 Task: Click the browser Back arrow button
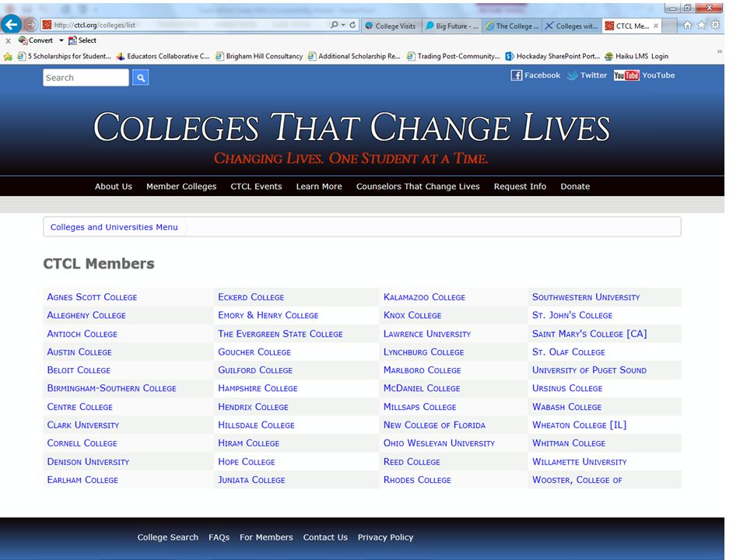pyautogui.click(x=11, y=24)
